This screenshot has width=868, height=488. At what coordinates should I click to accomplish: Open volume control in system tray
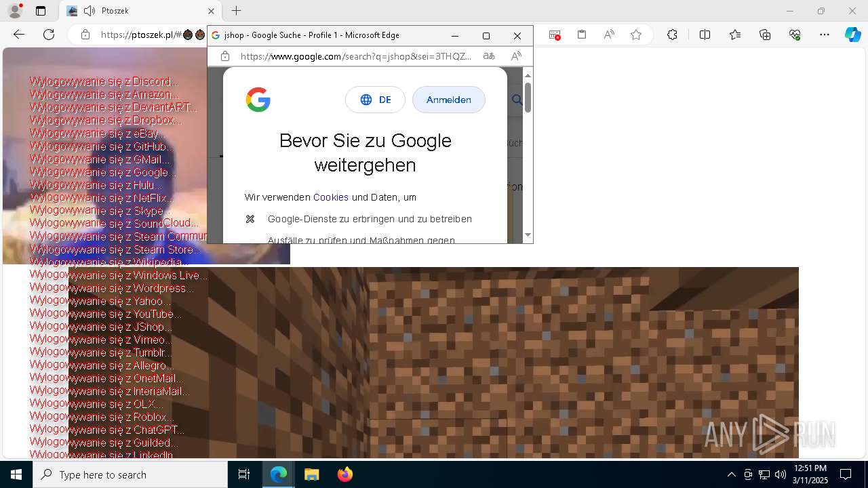click(780, 474)
